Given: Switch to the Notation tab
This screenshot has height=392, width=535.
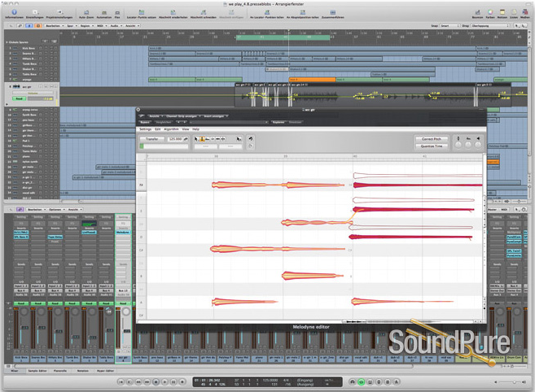Looking at the screenshot, I should (82, 371).
